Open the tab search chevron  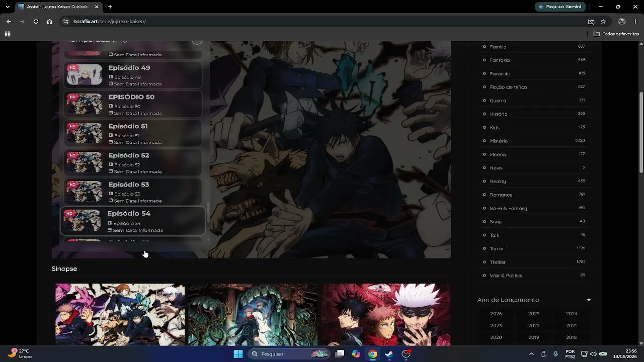click(7, 7)
